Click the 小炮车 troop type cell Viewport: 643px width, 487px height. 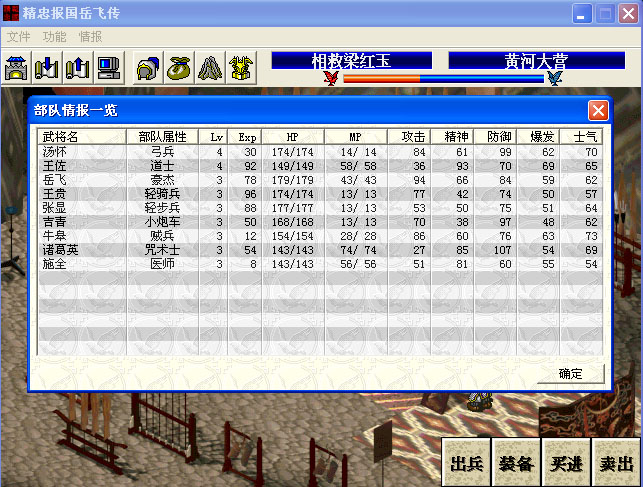click(x=162, y=222)
